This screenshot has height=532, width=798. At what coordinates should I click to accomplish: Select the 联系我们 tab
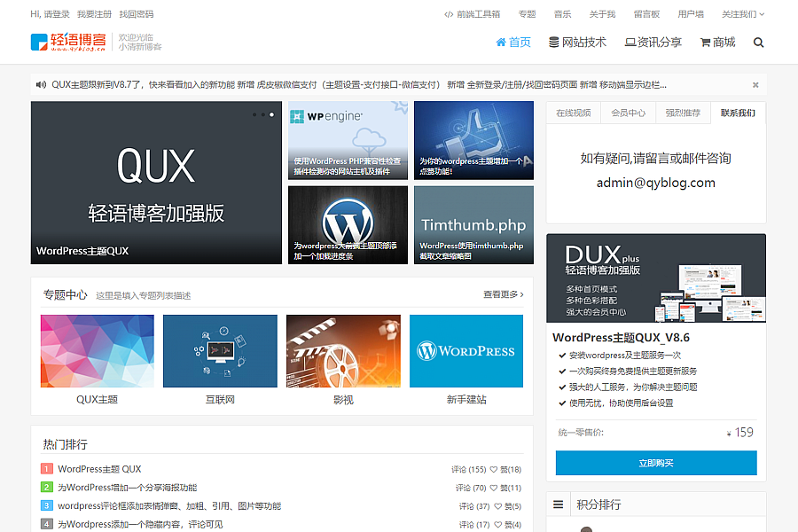(x=738, y=113)
